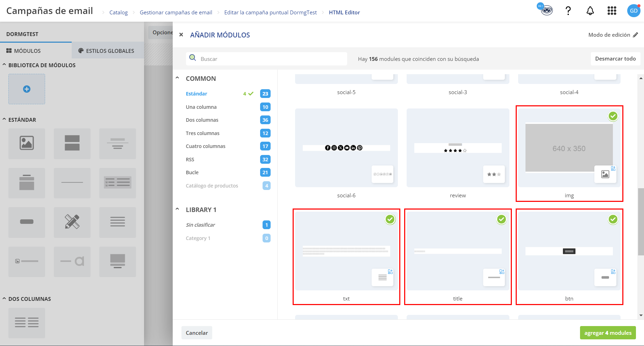Screen dimensions: 644x346
Task: Click the HTML Editor breadcrumb
Action: [x=344, y=12]
